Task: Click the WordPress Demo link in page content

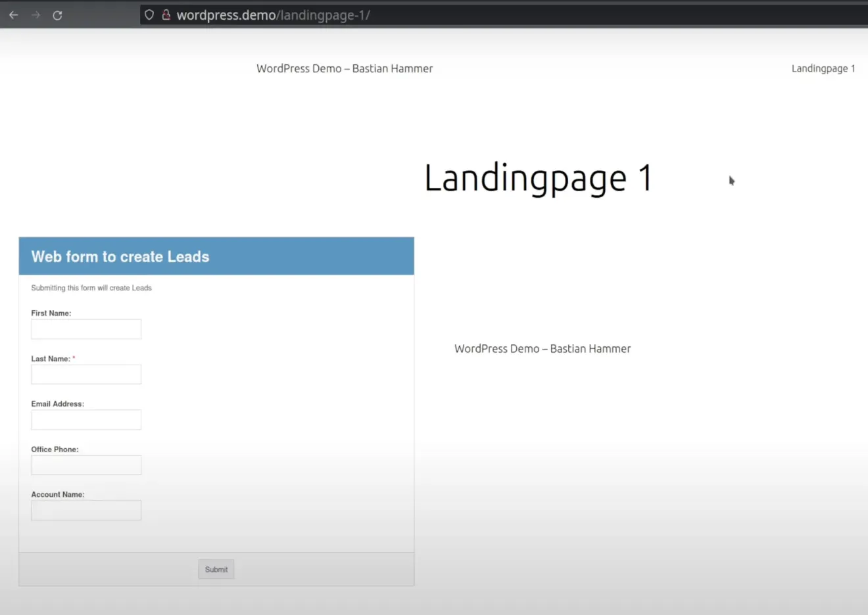Action: pyautogui.click(x=542, y=348)
